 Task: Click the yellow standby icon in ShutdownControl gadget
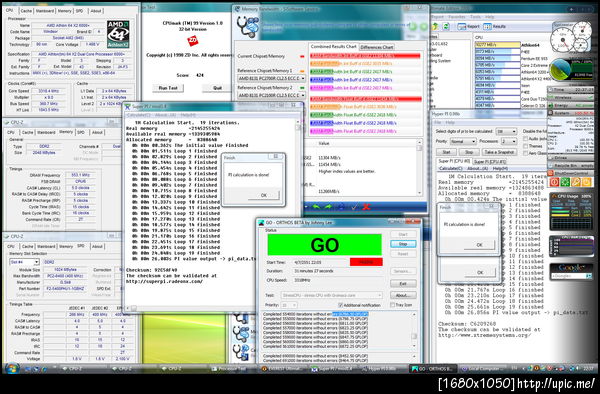click(x=586, y=182)
